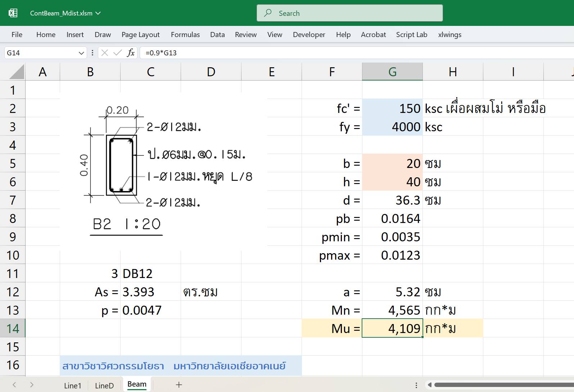Image resolution: width=574 pixels, height=392 pixels.
Task: Open the Acrobat ribbon tab
Action: coord(373,35)
